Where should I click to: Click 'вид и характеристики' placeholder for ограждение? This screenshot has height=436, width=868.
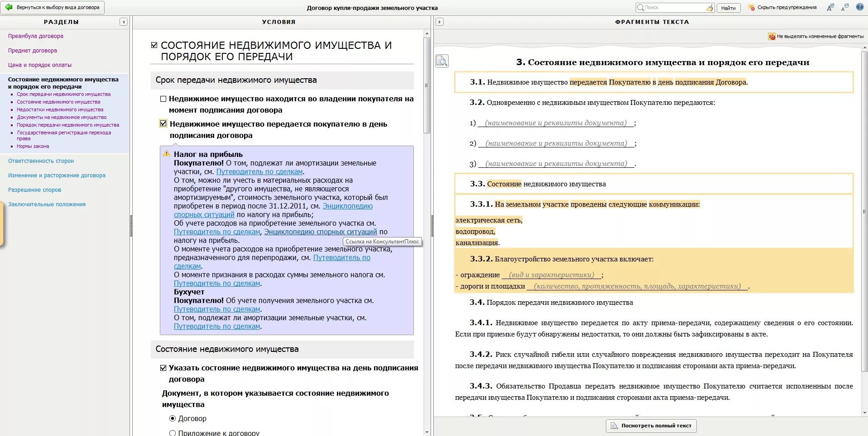(x=551, y=275)
